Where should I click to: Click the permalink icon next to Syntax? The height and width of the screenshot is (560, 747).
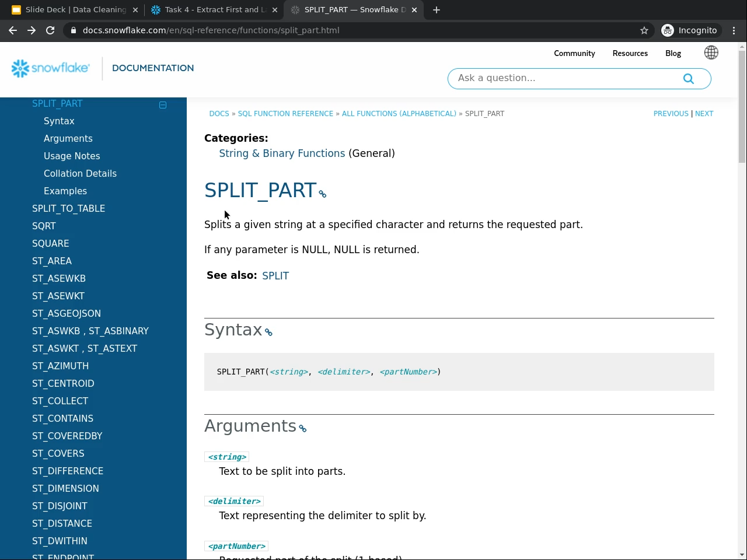(x=268, y=332)
